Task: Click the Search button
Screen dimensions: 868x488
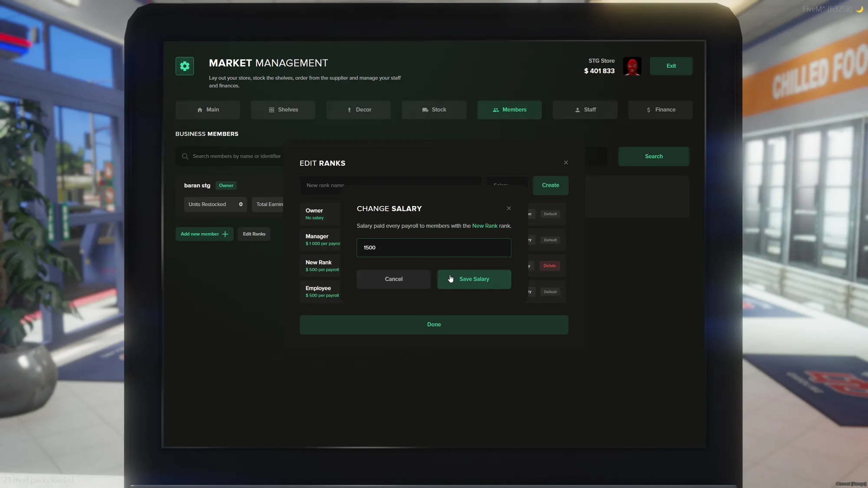Action: 654,156
